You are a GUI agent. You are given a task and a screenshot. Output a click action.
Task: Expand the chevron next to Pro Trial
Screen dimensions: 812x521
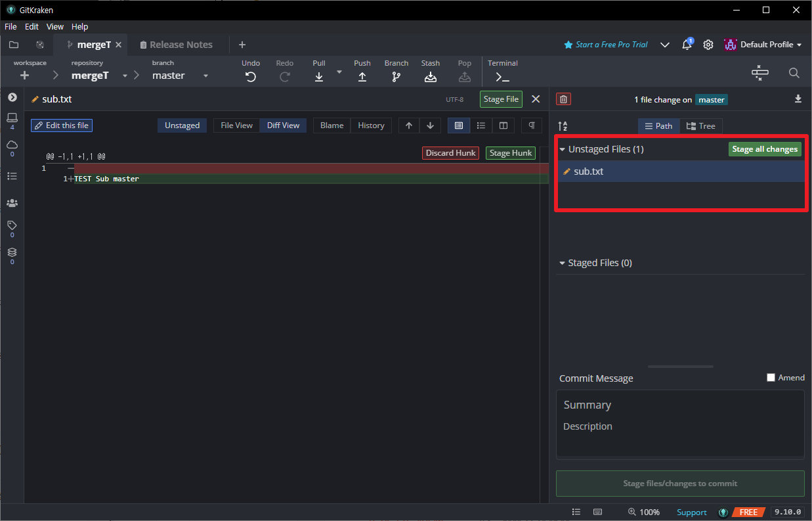(665, 45)
